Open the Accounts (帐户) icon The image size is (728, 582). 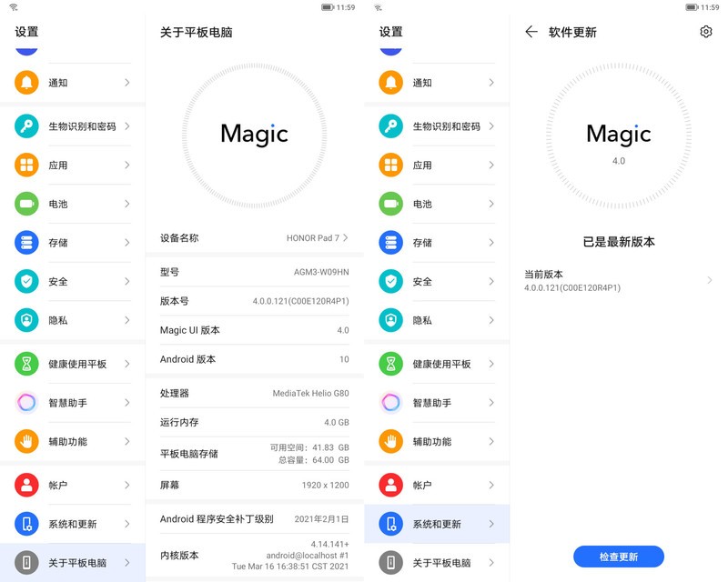pos(25,485)
